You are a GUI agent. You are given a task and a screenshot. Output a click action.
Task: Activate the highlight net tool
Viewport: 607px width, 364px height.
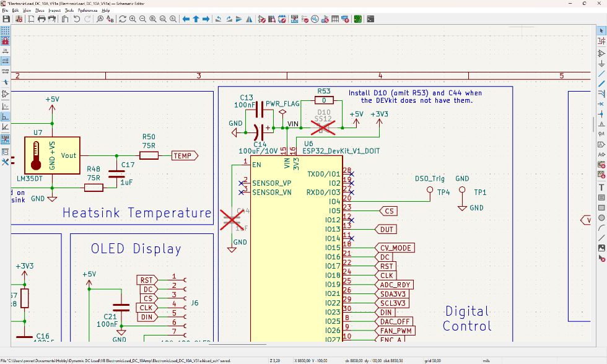(601, 41)
